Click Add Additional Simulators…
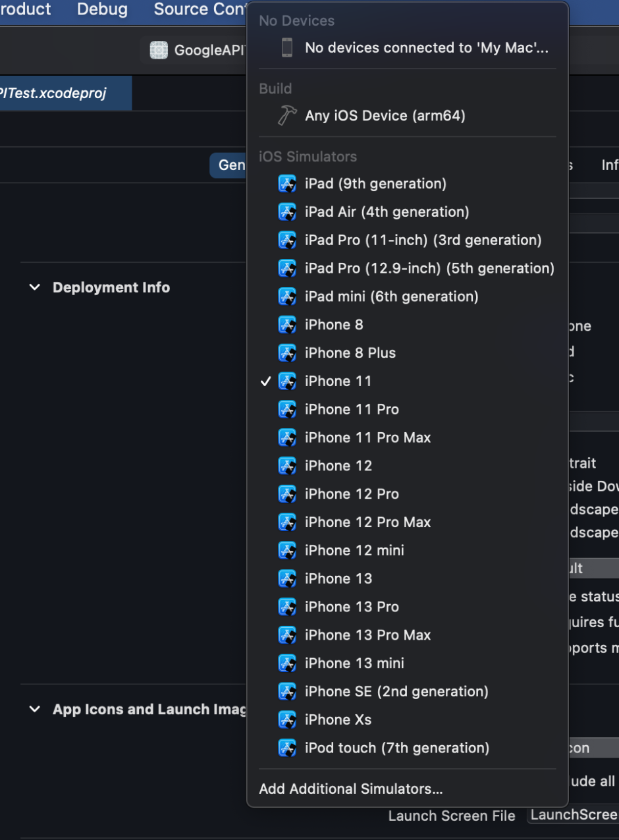 350,789
